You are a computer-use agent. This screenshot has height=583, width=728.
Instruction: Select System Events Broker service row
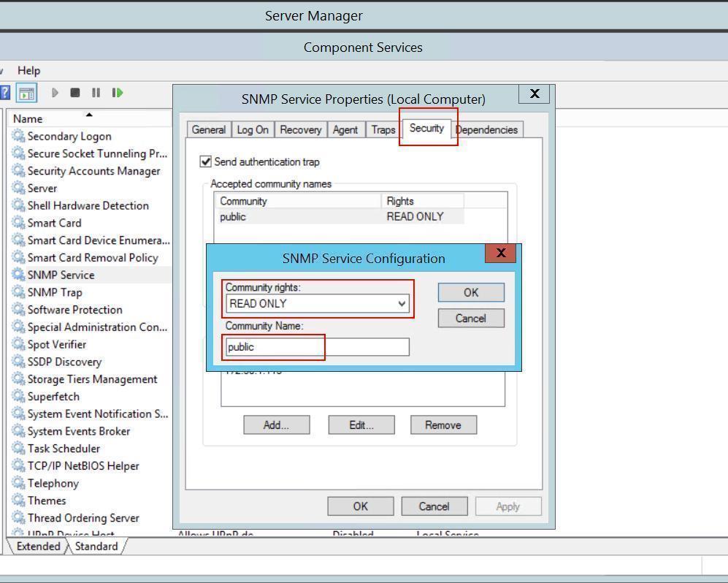point(91,431)
